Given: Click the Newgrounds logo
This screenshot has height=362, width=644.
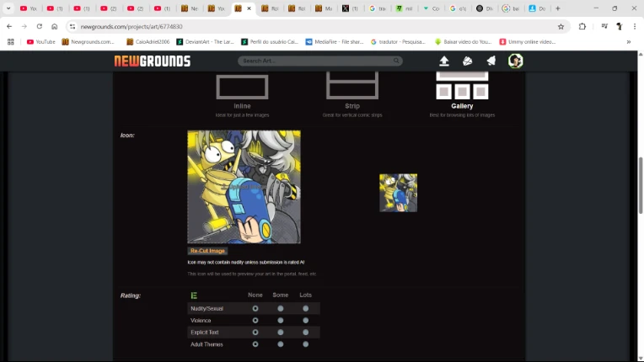Looking at the screenshot, I should point(153,61).
